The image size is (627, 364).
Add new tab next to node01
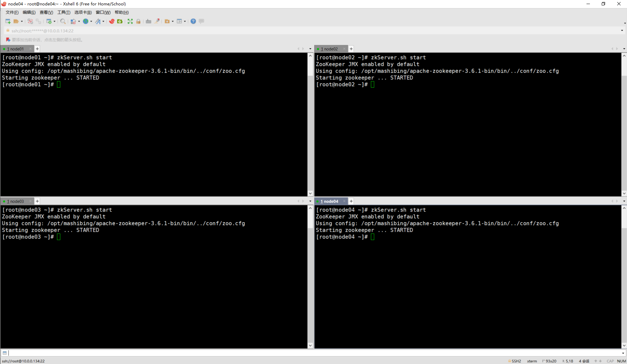click(x=37, y=49)
